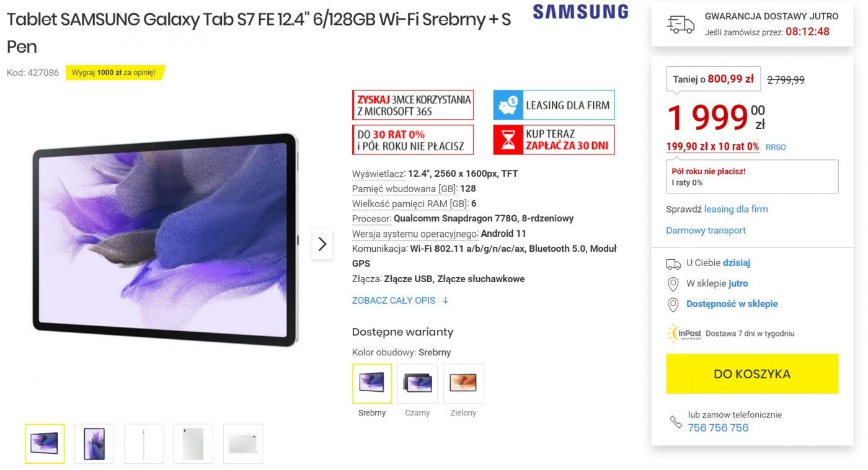Click the RRSO link

[x=776, y=148]
